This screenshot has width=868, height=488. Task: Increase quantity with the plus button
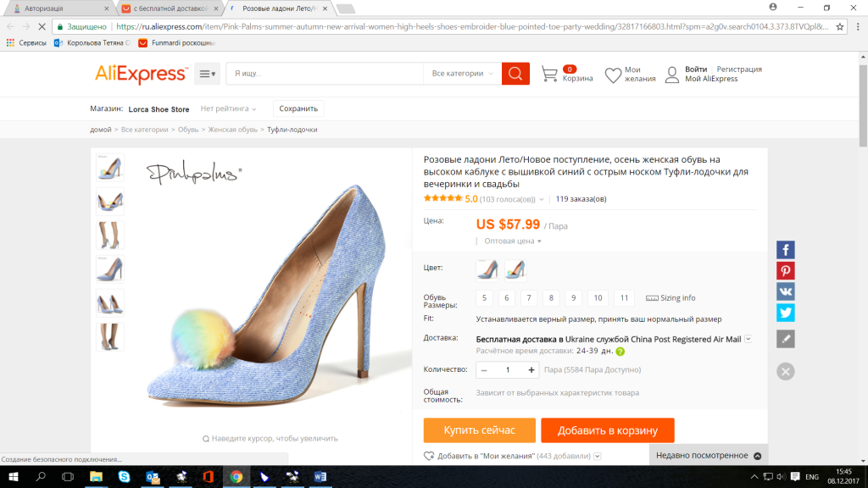coord(531,370)
